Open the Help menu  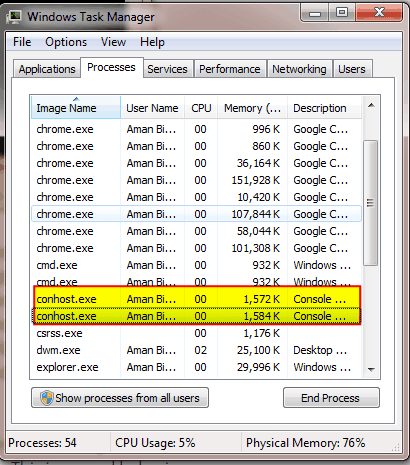[x=152, y=42]
